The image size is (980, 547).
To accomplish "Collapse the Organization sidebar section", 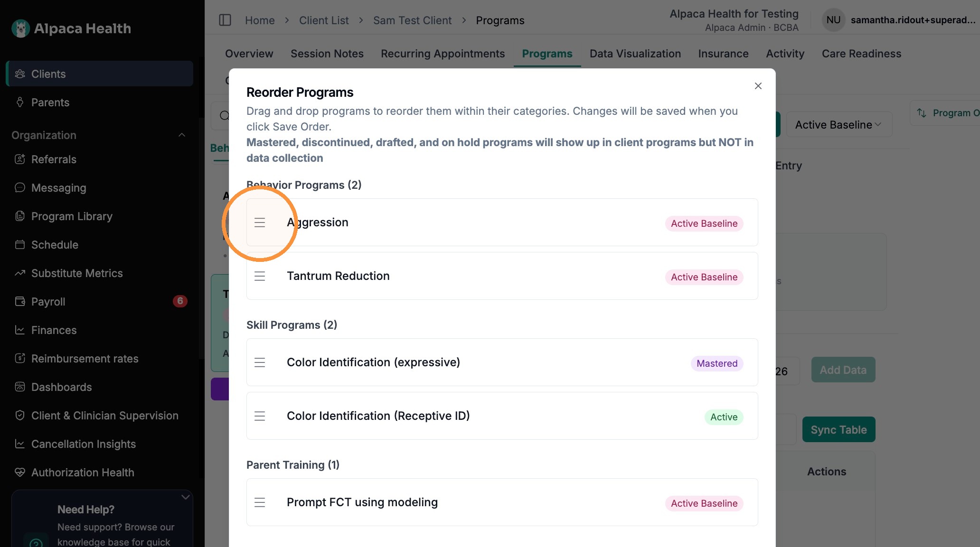I will click(x=182, y=135).
